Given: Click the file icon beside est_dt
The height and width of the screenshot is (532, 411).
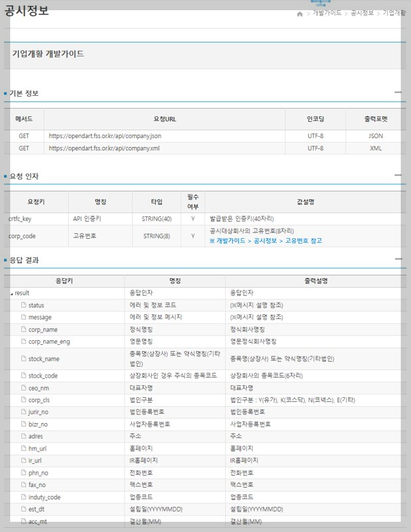Looking at the screenshot, I should [x=23, y=509].
